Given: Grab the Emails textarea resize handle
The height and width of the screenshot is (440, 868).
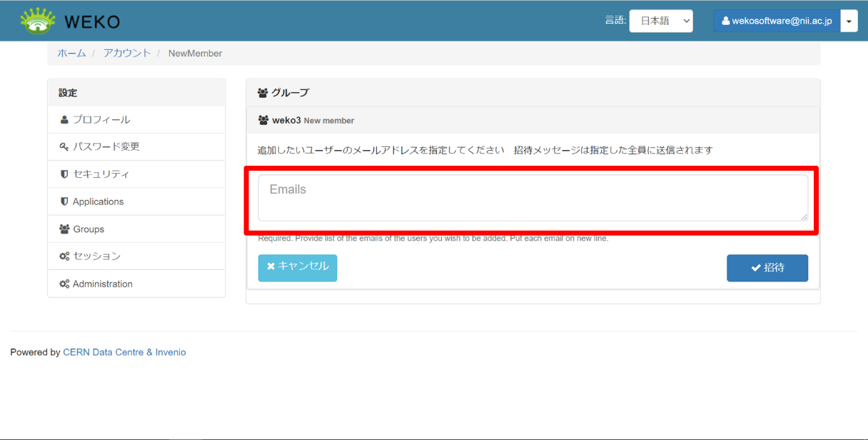Looking at the screenshot, I should (804, 216).
